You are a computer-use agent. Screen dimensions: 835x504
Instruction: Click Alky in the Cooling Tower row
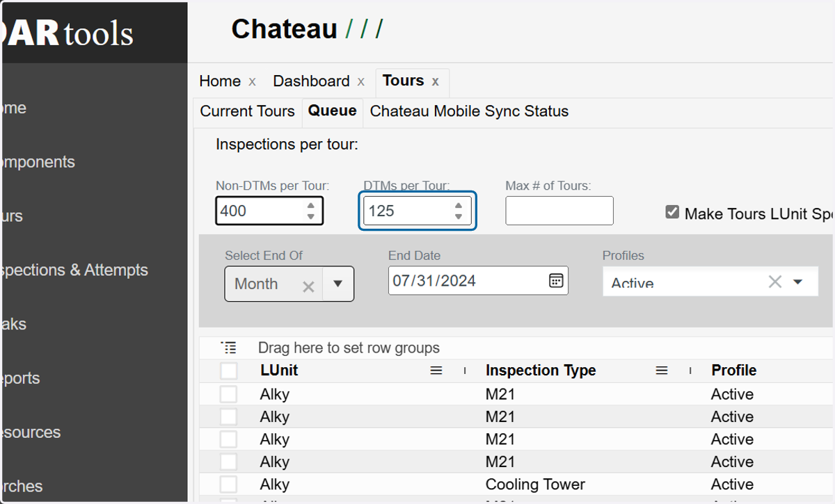[275, 485]
